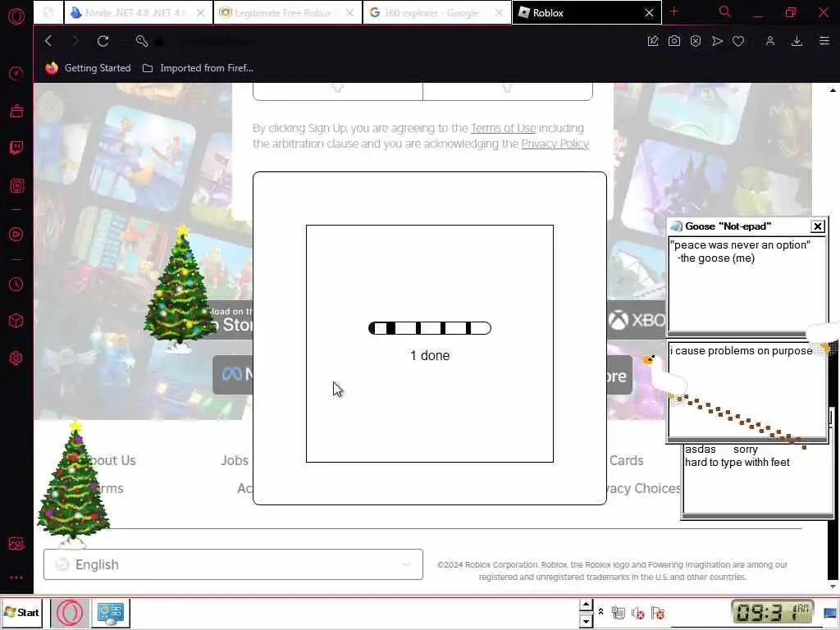This screenshot has width=840, height=630.
Task: Go back to the previous page
Action: tap(48, 41)
